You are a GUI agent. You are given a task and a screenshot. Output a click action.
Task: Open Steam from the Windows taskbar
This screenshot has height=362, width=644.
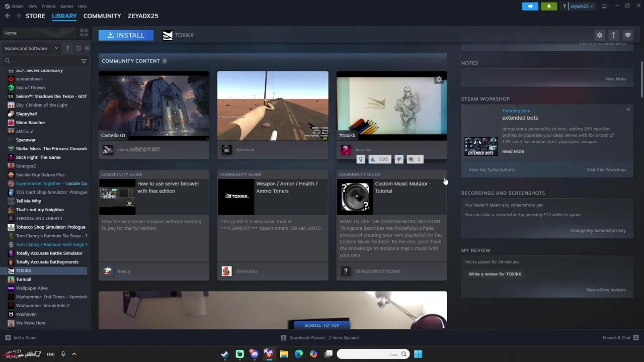(x=225, y=354)
